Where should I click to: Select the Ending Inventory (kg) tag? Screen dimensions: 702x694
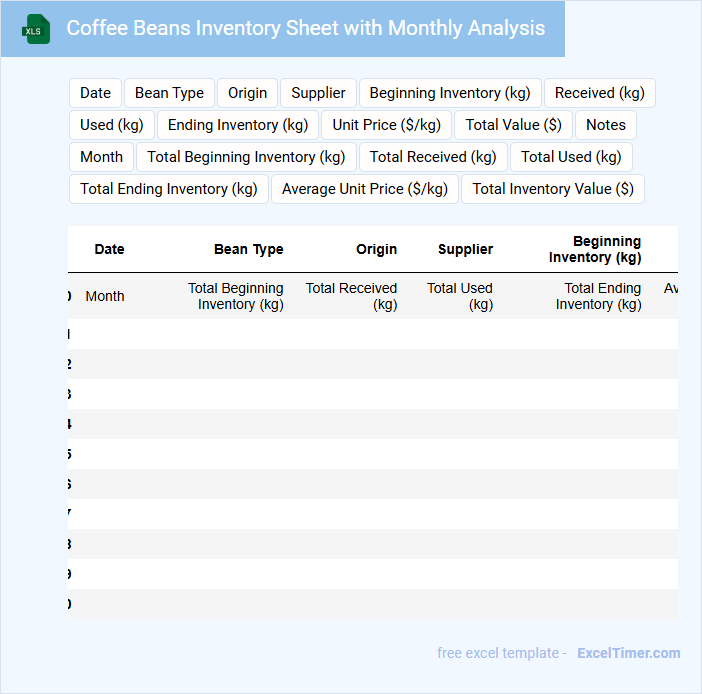238,125
